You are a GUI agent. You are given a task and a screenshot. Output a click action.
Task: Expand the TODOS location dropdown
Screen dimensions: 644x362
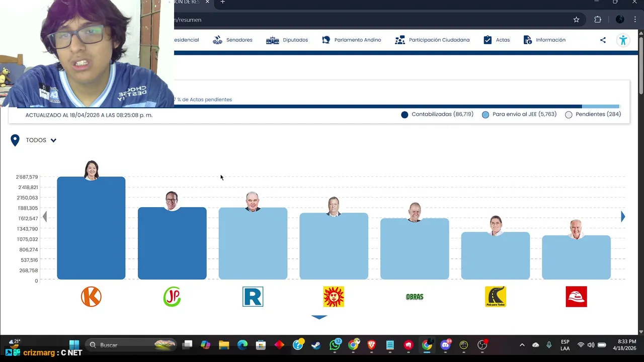click(41, 140)
